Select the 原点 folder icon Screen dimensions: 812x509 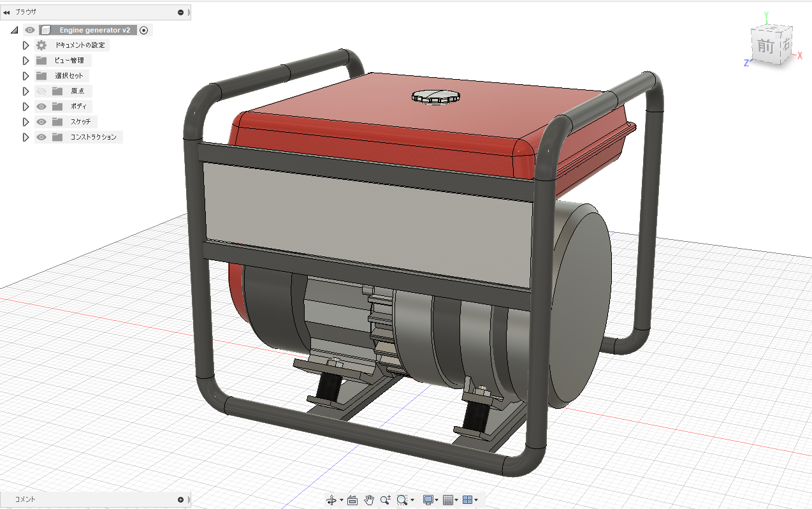click(x=57, y=91)
